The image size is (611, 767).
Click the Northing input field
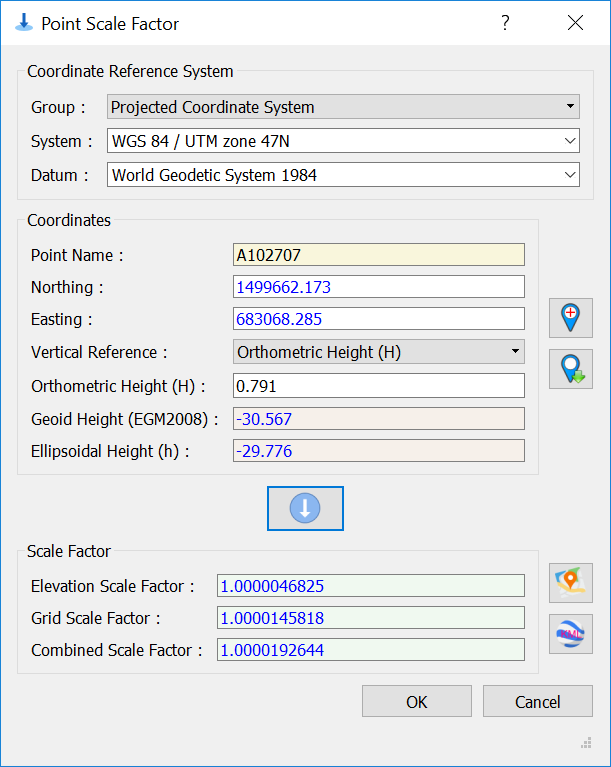pyautogui.click(x=379, y=287)
